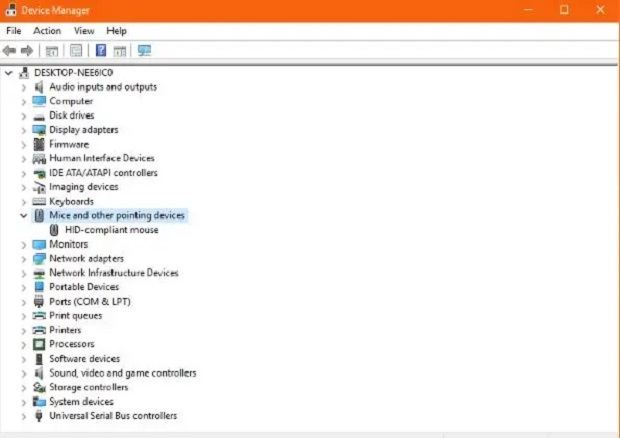The image size is (620, 438).
Task: Collapse the DESKTOP-NEE6IC0 root node
Action: (9, 73)
